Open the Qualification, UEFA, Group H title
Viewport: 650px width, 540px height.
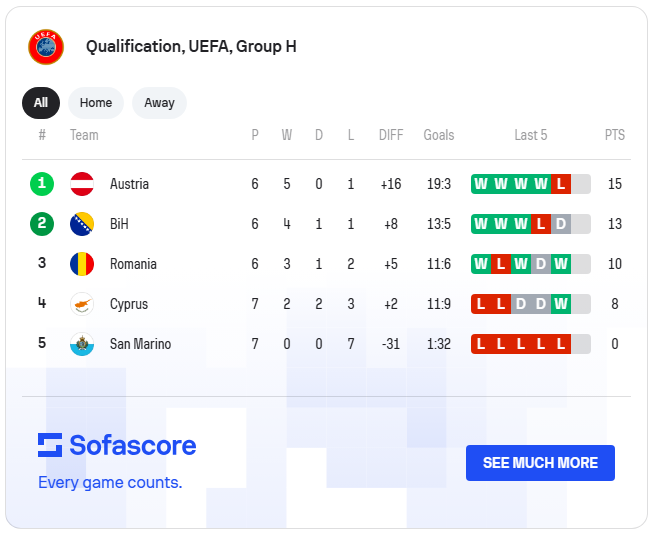pyautogui.click(x=191, y=46)
